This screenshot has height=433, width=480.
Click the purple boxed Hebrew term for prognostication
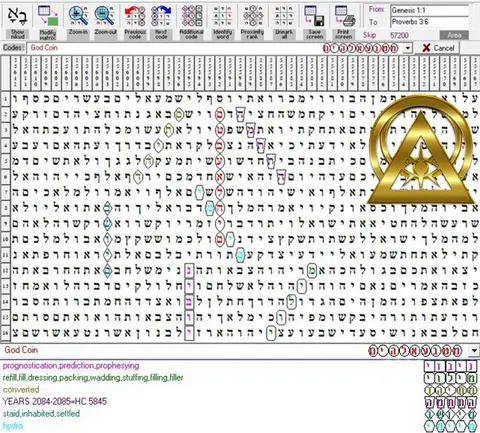450,366
